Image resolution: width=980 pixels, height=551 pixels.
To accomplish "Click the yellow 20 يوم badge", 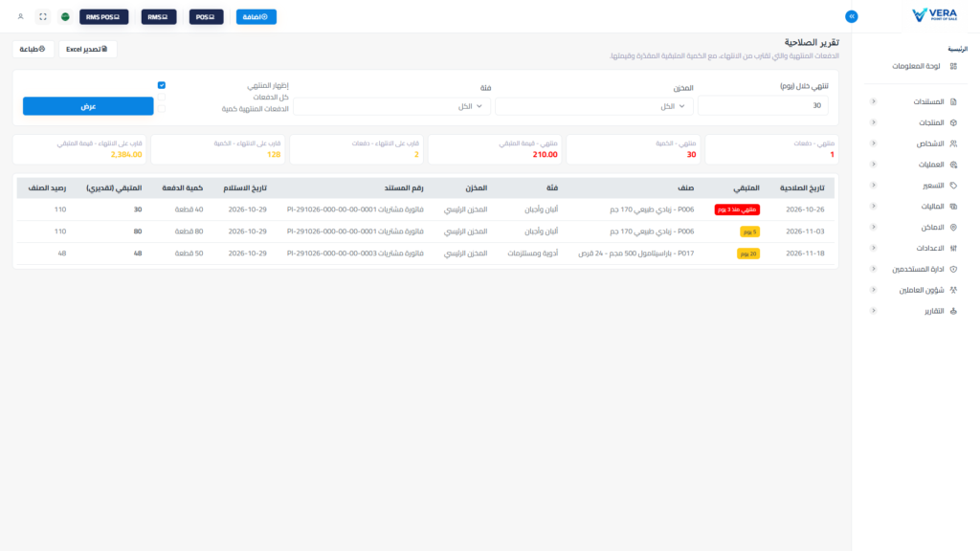I will tap(748, 253).
